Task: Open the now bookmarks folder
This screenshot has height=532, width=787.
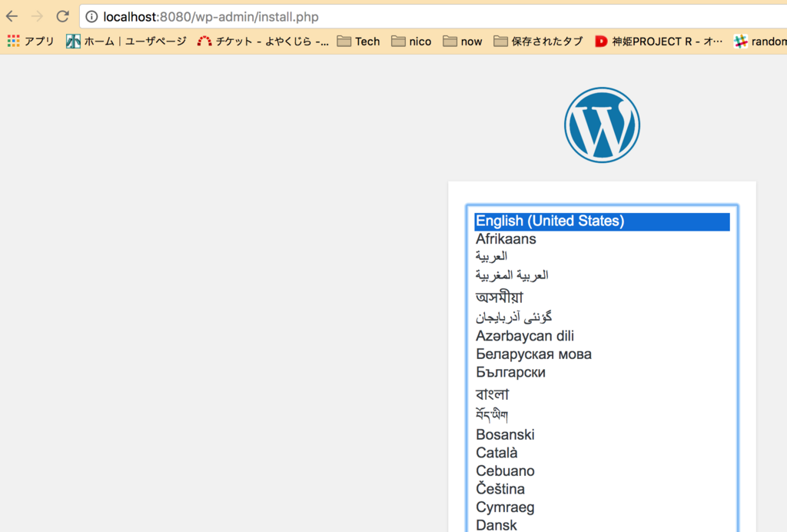Action: (x=463, y=42)
